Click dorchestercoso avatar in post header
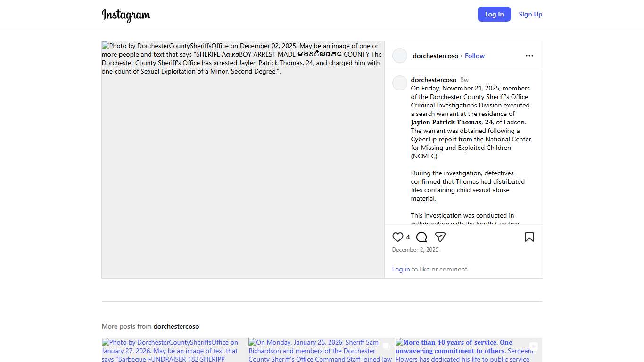This screenshot has height=362, width=644. tap(400, 56)
